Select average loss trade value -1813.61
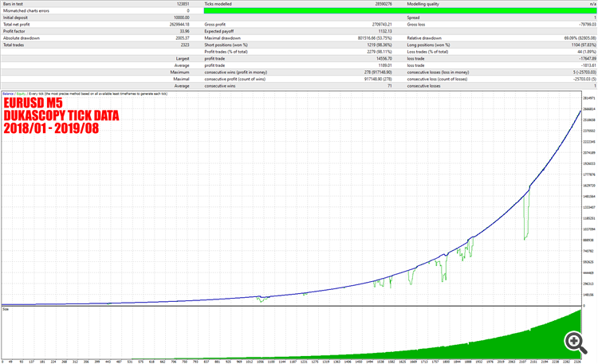The image size is (598, 364). coord(588,65)
